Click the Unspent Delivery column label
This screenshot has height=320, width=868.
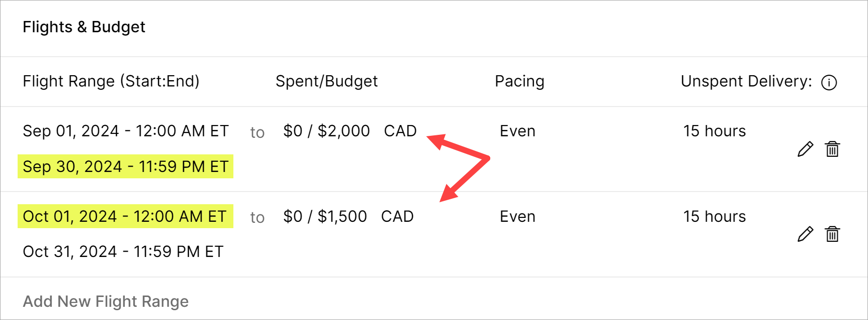746,81
